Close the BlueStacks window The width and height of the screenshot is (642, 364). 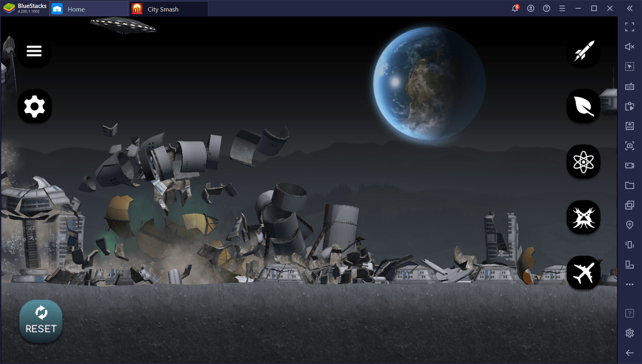[x=610, y=8]
